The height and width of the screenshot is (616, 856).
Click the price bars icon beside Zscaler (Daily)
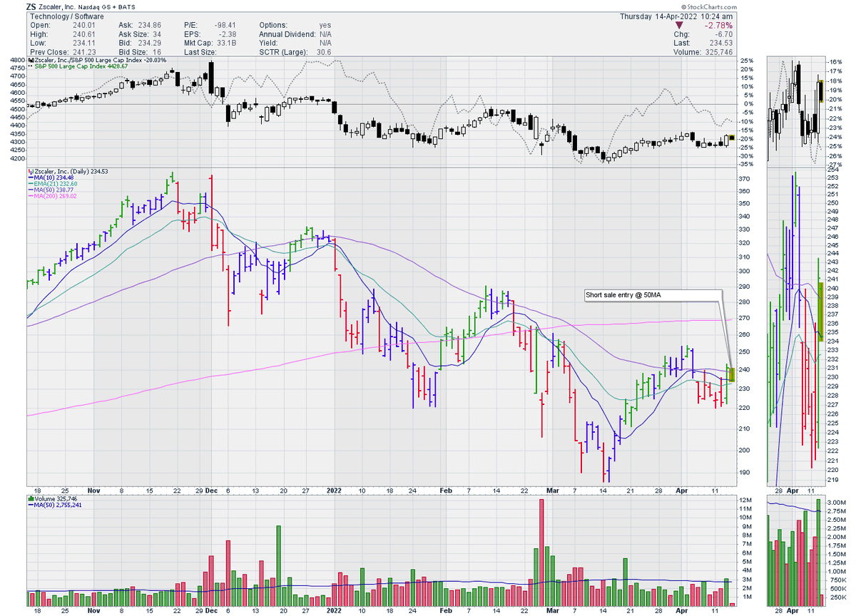click(x=29, y=172)
